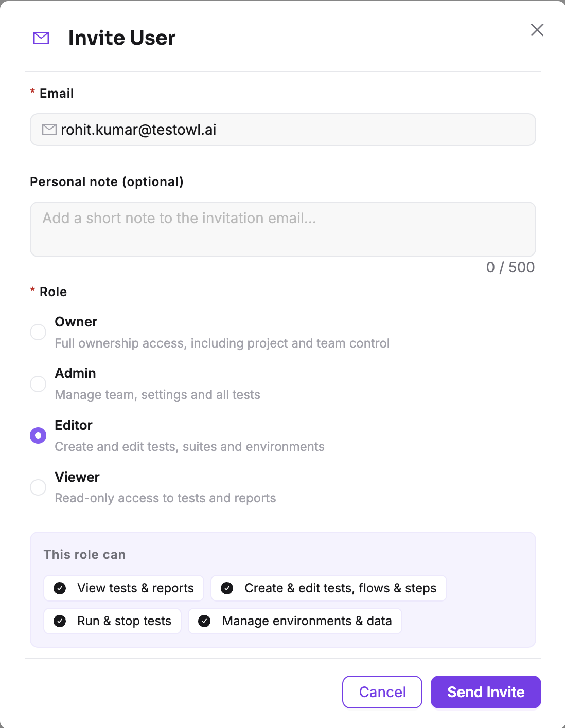Cancel the invitation
Screen dimensions: 565x728
tap(382, 692)
